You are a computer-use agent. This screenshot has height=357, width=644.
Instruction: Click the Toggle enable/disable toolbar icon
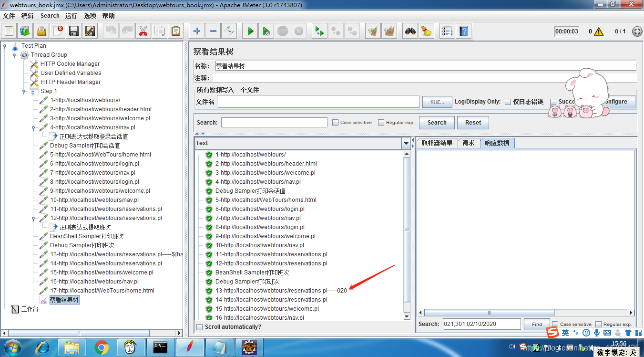tap(229, 31)
